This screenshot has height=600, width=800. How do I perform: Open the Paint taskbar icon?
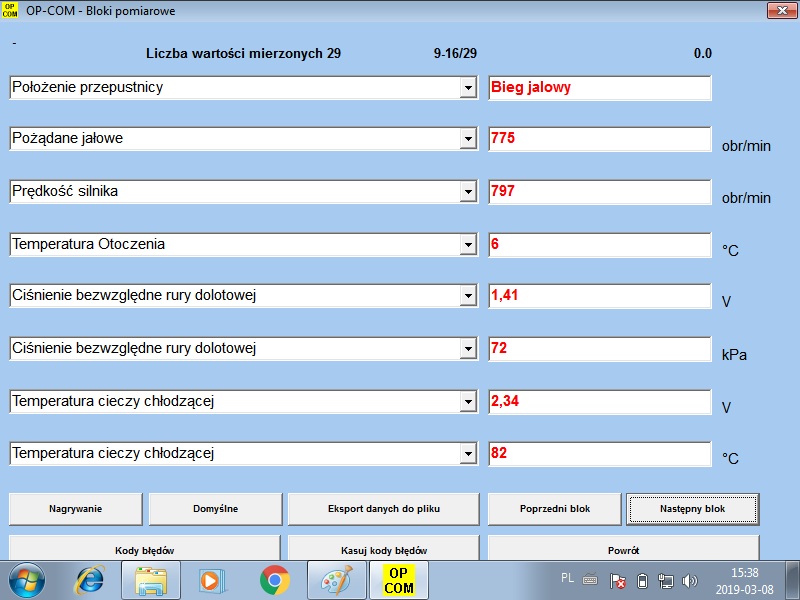coord(335,580)
